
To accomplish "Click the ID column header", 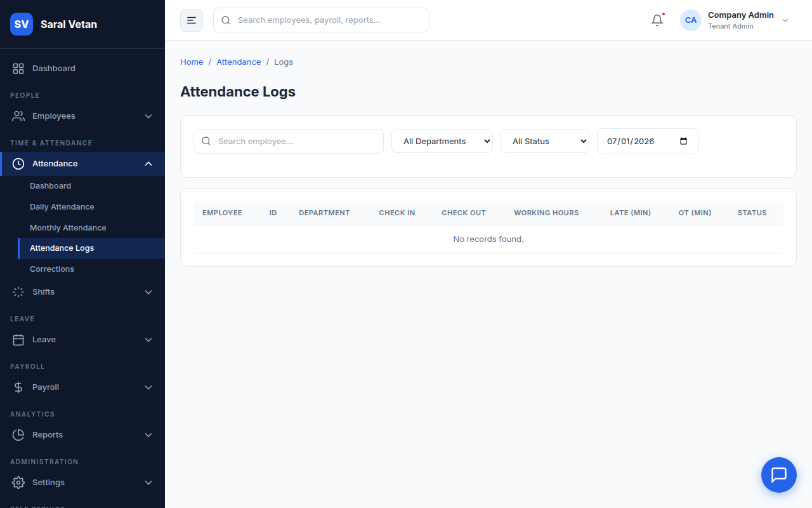I will [x=273, y=213].
